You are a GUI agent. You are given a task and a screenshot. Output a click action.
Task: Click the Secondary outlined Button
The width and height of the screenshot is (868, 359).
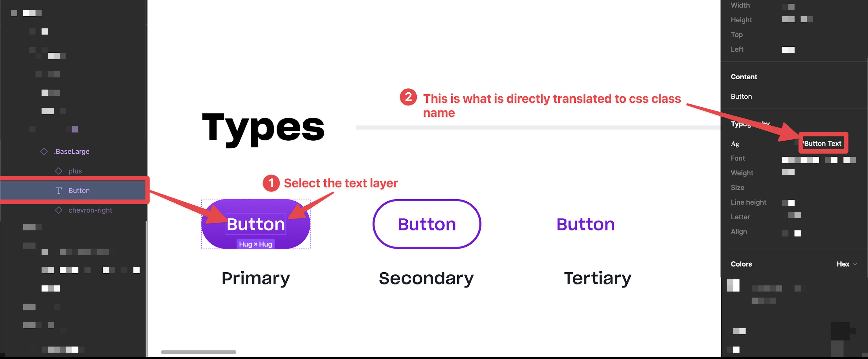pos(426,224)
